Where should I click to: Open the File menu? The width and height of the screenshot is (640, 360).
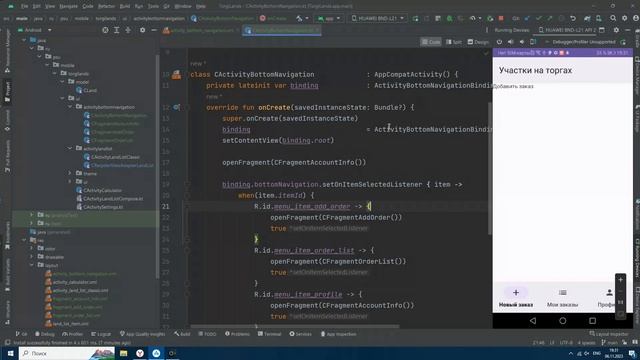24,6
